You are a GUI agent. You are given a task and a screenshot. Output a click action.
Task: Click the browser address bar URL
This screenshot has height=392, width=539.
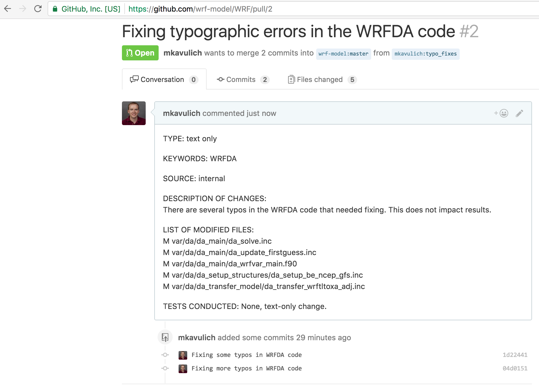click(x=200, y=9)
